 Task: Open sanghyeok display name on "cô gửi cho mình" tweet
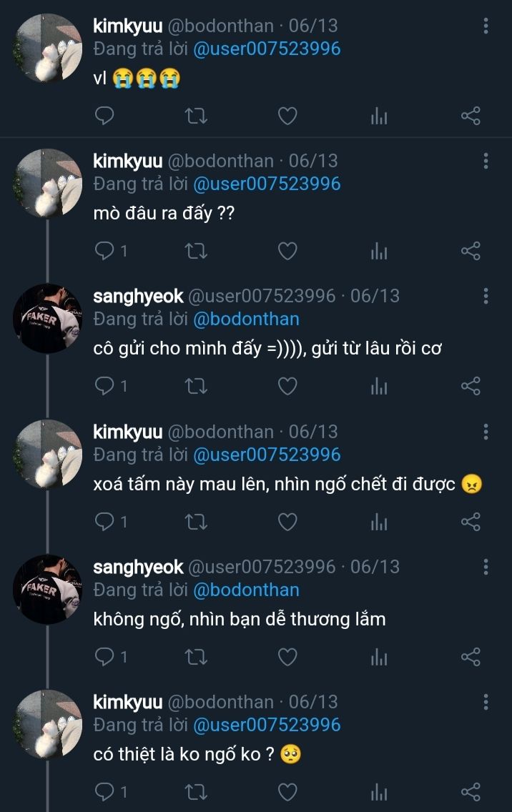138,296
